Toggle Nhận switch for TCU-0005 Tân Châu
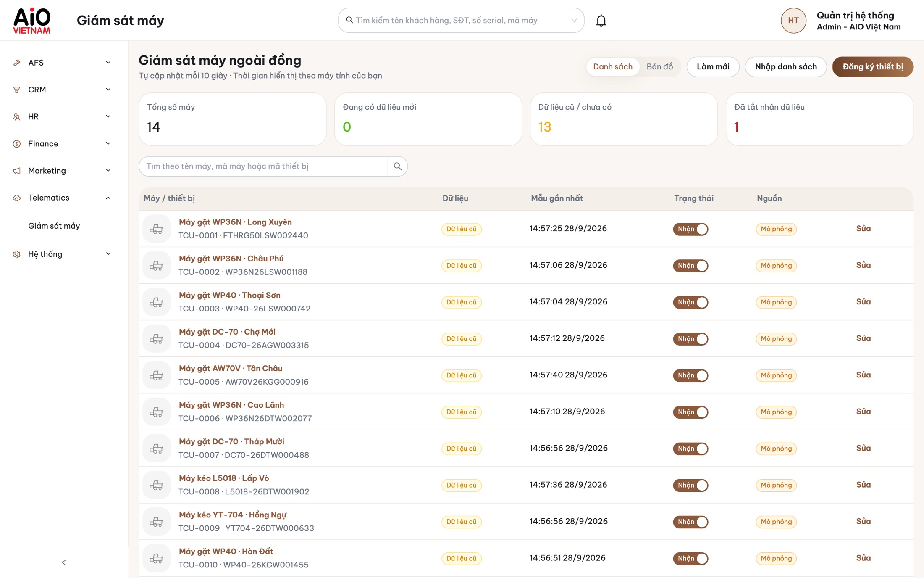 coord(690,375)
